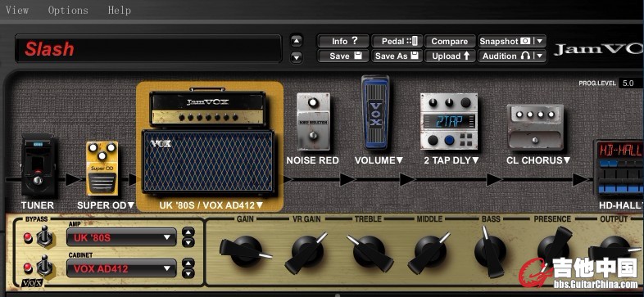Toggle the CABINET bypass switch
This screenshot has width=644, height=297.
click(44, 267)
